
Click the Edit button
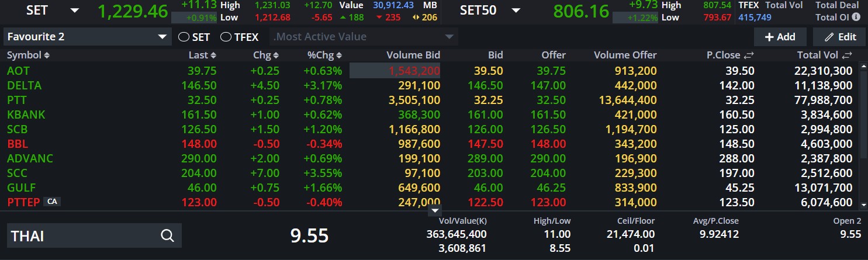point(839,37)
